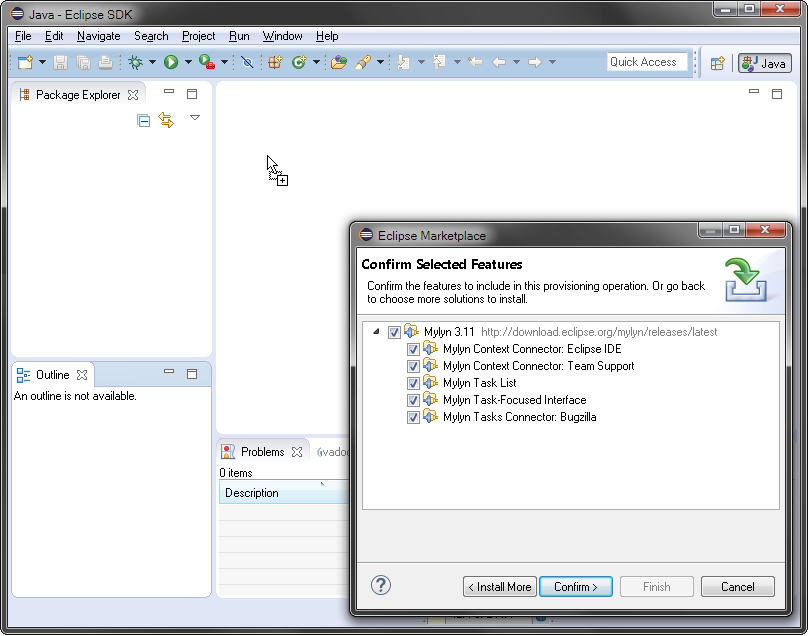This screenshot has height=636, width=808.
Task: Click Collapse All in Package Explorer
Action: pos(143,121)
